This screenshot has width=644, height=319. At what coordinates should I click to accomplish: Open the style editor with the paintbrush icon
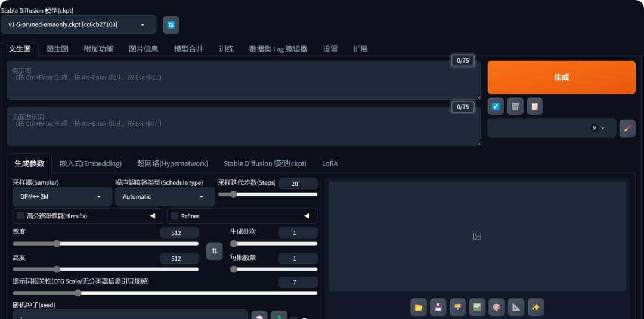[x=627, y=128]
